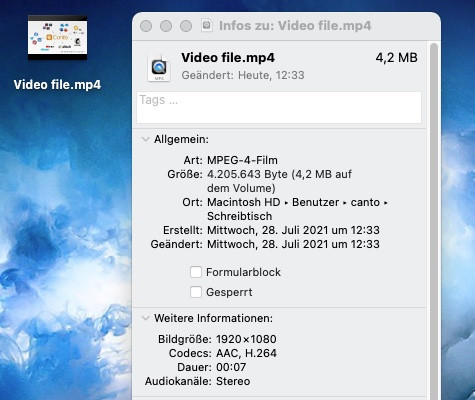Viewport: 475px width, 400px height.
Task: Select the Audiokanäle value 'Stereo'
Action: tap(233, 381)
